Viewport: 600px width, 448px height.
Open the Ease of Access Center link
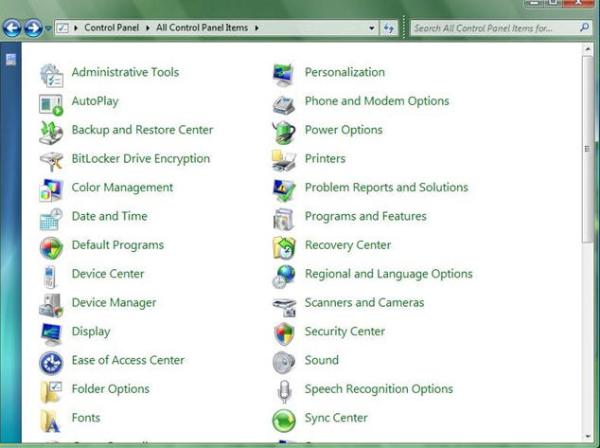click(x=128, y=360)
